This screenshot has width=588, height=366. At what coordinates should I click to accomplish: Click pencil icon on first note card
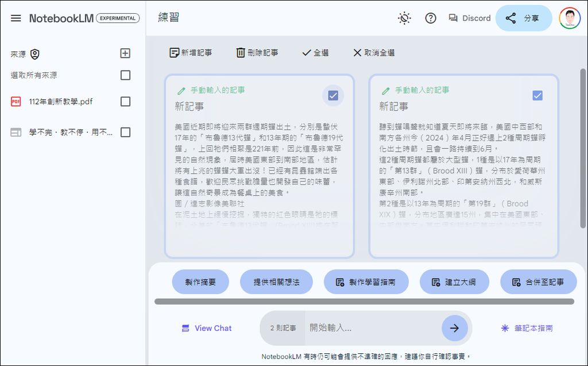pyautogui.click(x=181, y=91)
